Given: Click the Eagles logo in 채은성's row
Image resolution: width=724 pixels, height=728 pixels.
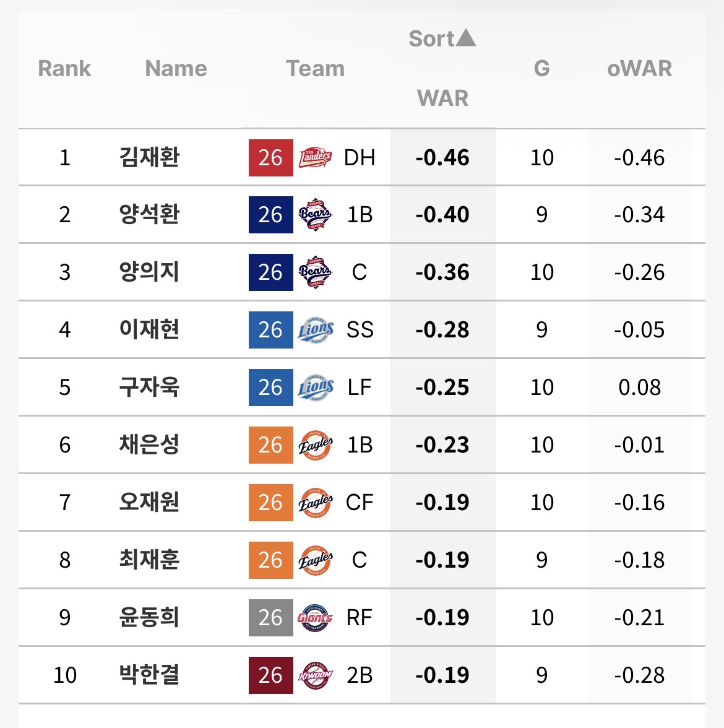Looking at the screenshot, I should tap(315, 444).
